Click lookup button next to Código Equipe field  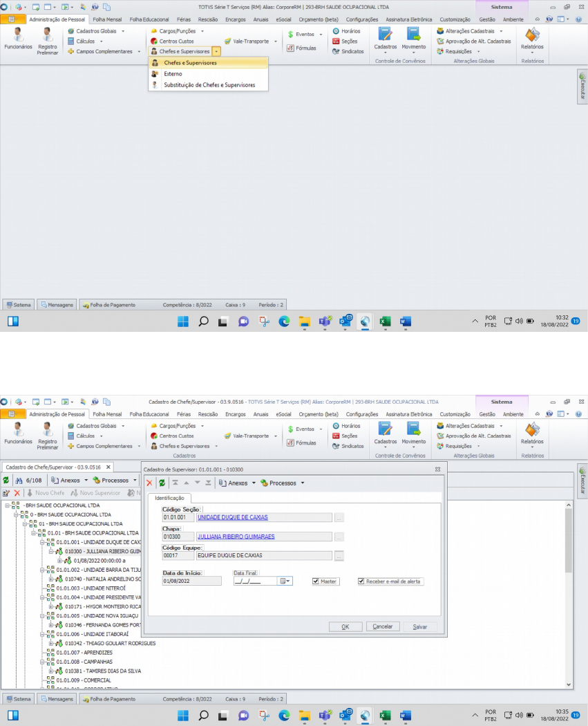pos(339,556)
